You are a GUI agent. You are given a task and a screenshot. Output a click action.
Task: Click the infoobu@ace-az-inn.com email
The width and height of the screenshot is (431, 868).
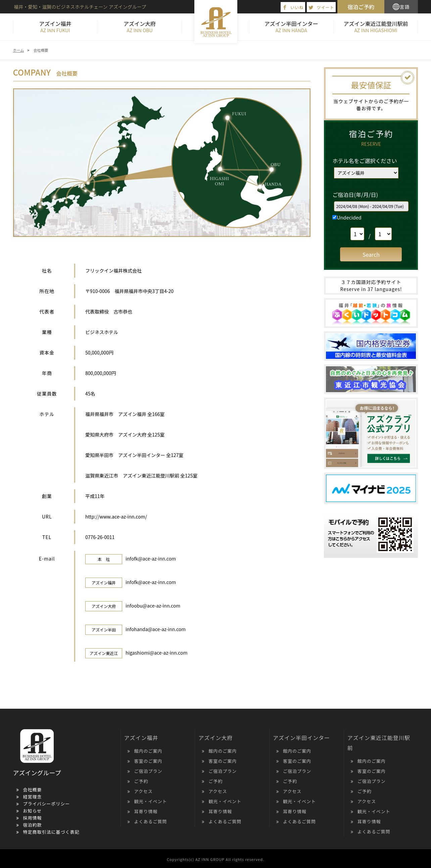(x=153, y=606)
